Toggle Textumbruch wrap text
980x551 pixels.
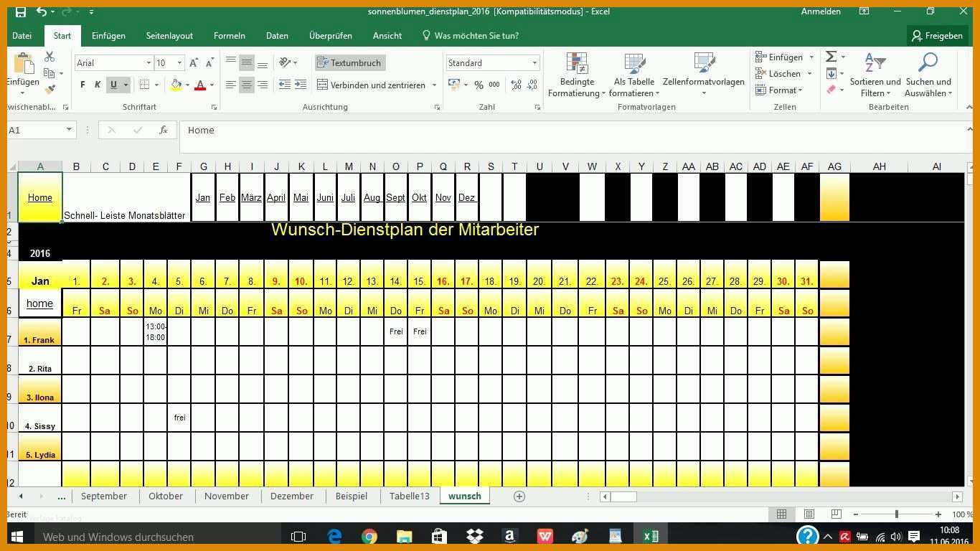[349, 63]
